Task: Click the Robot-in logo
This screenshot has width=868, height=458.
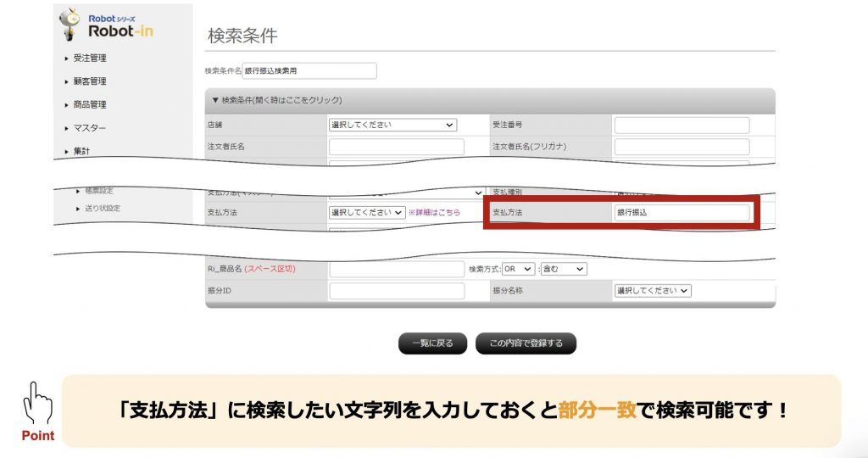Action: click(x=106, y=25)
